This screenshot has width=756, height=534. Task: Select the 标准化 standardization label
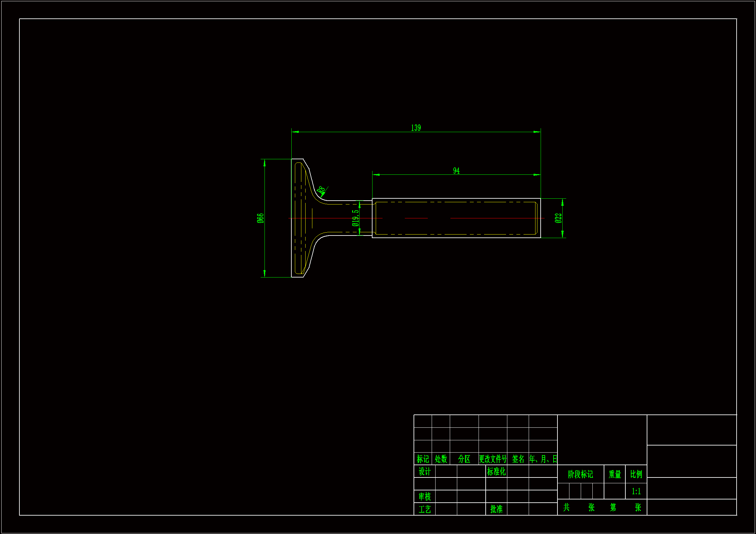click(x=496, y=471)
